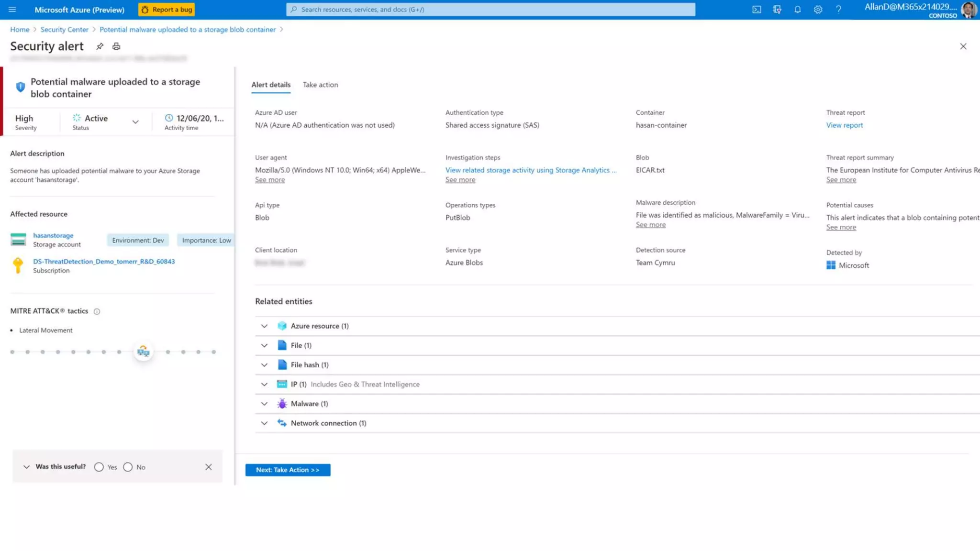The width and height of the screenshot is (980, 551).
Task: Expand the Network connection entity row
Action: click(264, 423)
